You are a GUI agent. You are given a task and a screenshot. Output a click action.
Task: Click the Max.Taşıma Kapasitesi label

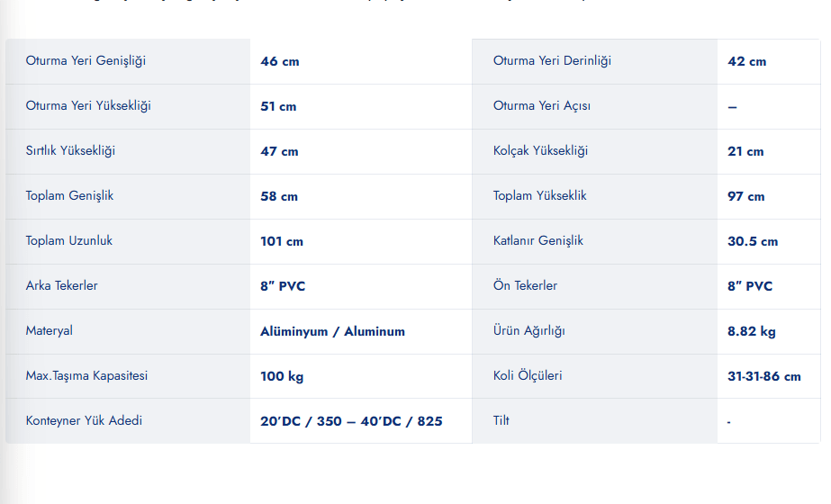point(86,376)
